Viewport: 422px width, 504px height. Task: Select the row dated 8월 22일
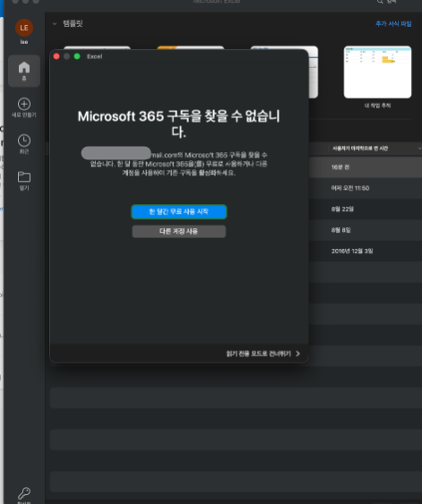point(366,209)
